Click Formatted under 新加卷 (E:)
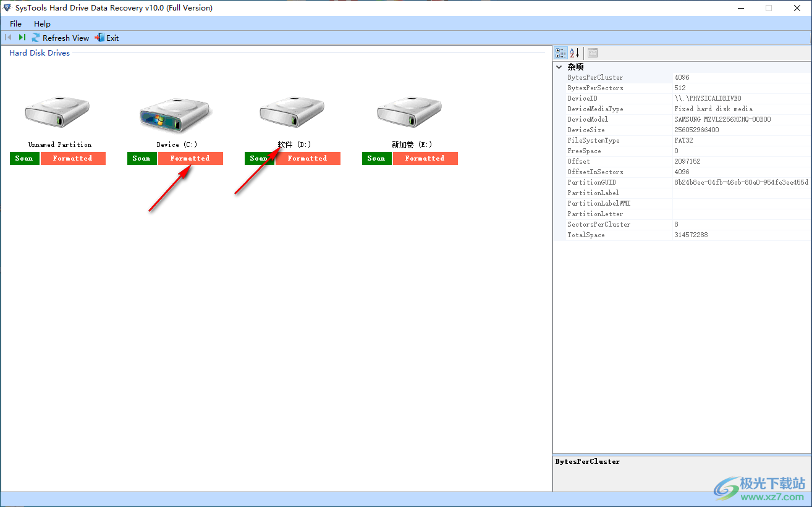The image size is (812, 507). [425, 158]
